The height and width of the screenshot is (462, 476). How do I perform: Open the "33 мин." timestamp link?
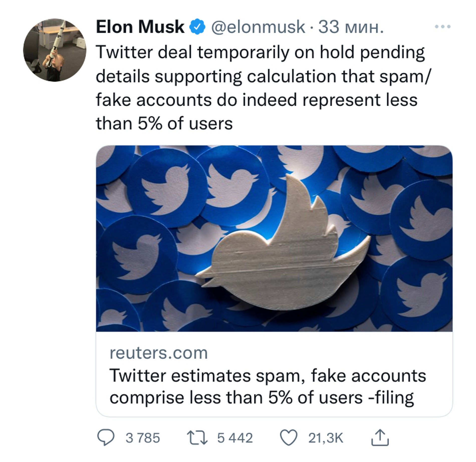351,27
